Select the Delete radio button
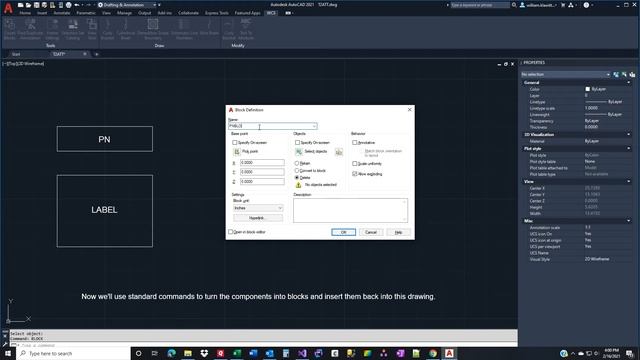This screenshot has width=640, height=360. [297, 178]
